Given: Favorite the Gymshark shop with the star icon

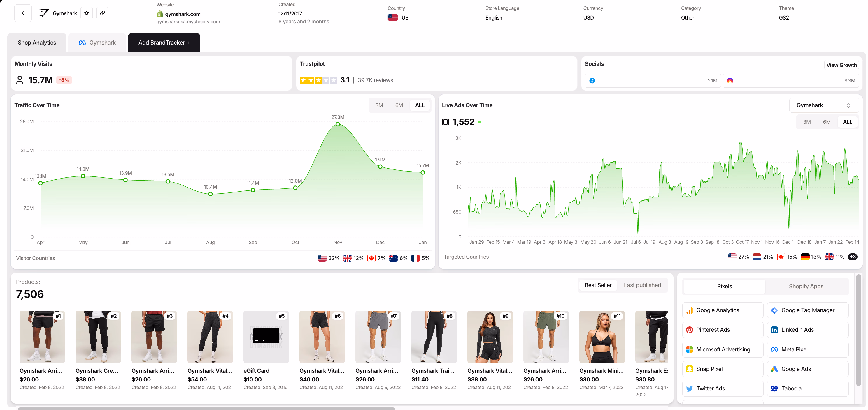Looking at the screenshot, I should (87, 13).
